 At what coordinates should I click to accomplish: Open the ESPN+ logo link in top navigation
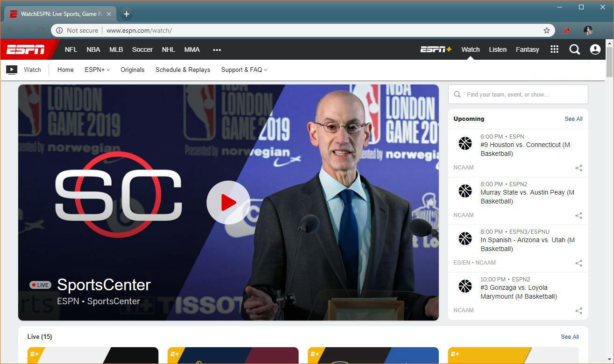[436, 49]
